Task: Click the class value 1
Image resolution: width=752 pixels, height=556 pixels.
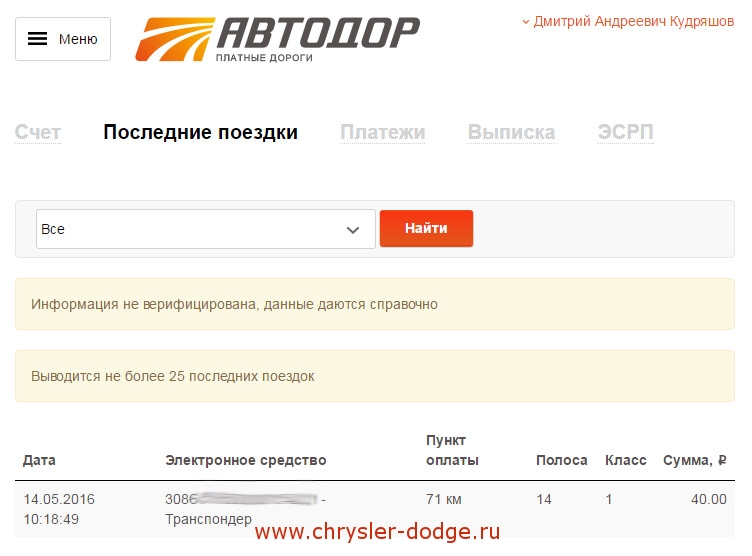Action: 609,499
